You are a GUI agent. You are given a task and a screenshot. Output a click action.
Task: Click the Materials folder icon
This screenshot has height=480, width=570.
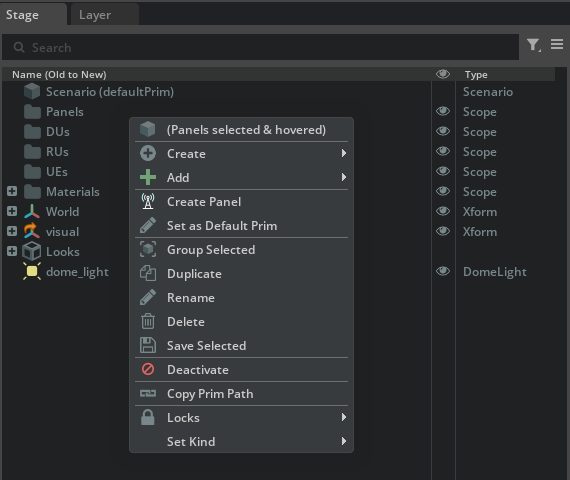32,192
